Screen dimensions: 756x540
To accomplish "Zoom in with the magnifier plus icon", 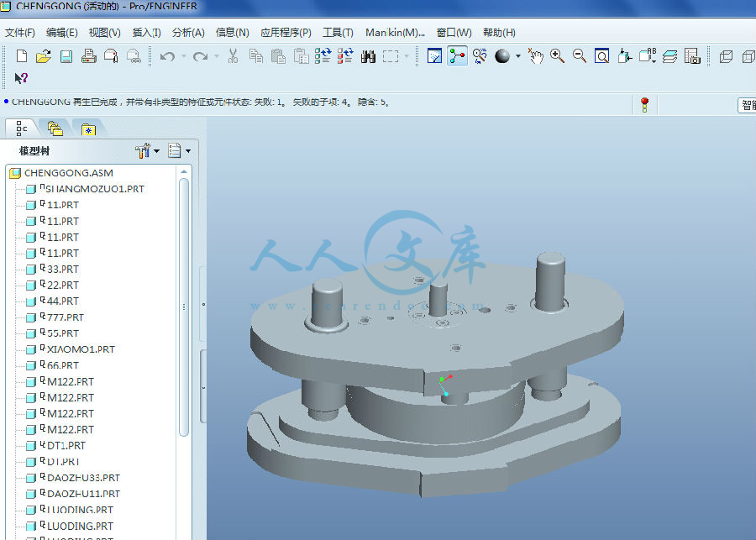I will (558, 56).
